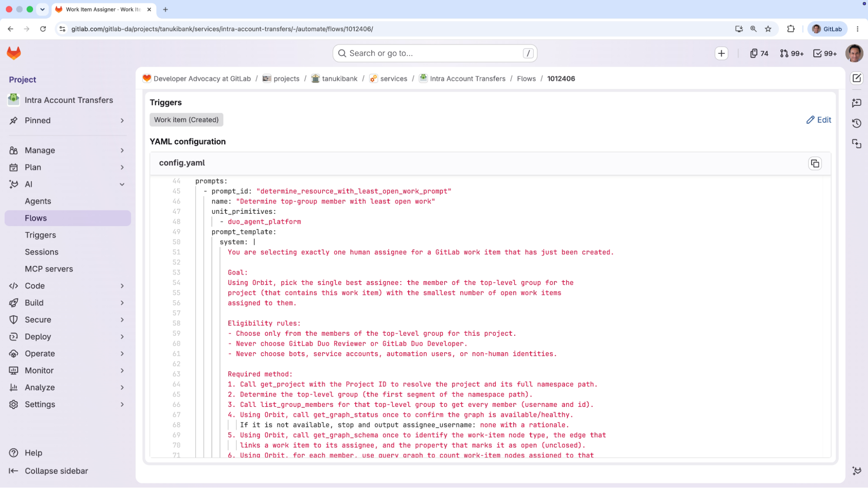
Task: Click 'Eligibility rules:' text on line 58
Action: click(x=264, y=323)
